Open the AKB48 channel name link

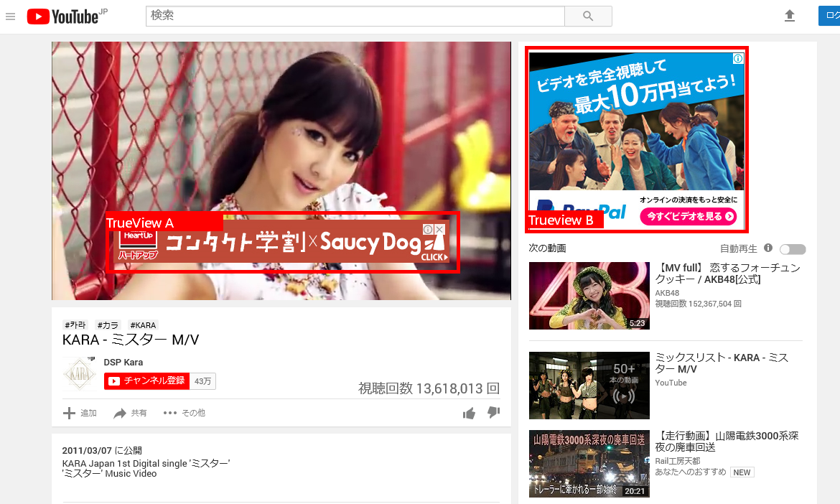[x=667, y=293]
